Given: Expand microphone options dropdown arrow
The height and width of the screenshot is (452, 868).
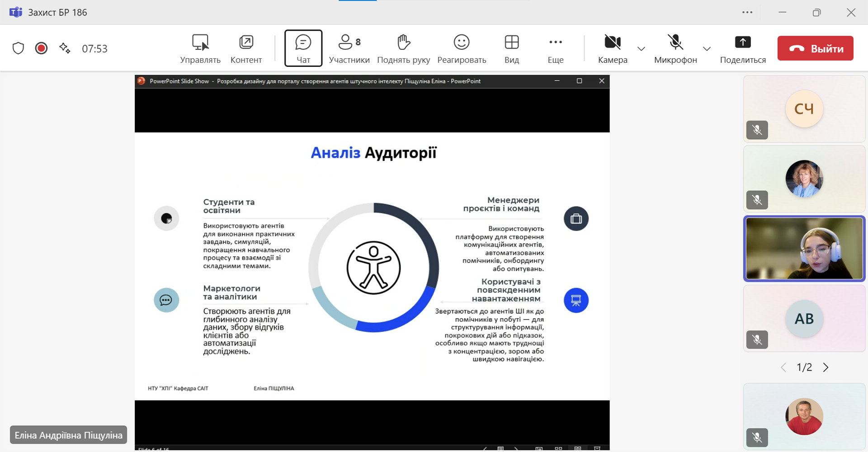Looking at the screenshot, I should tap(707, 49).
